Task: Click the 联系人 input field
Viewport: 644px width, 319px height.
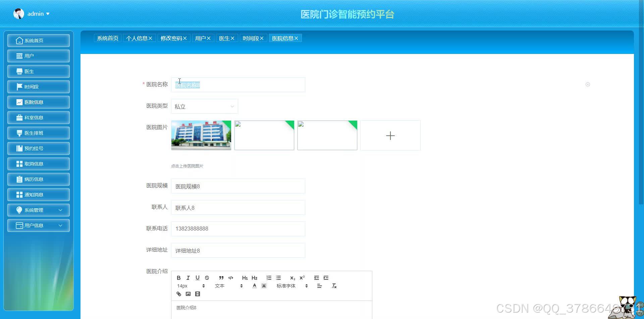Action: (238, 207)
